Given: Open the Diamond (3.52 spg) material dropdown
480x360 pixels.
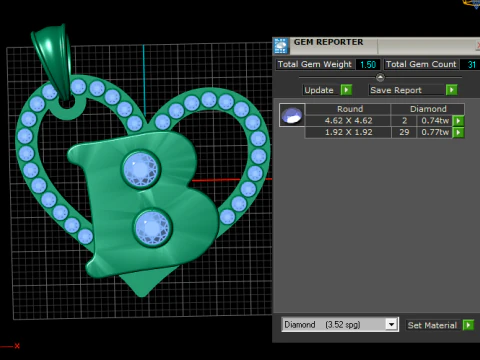Looking at the screenshot, I should point(392,324).
